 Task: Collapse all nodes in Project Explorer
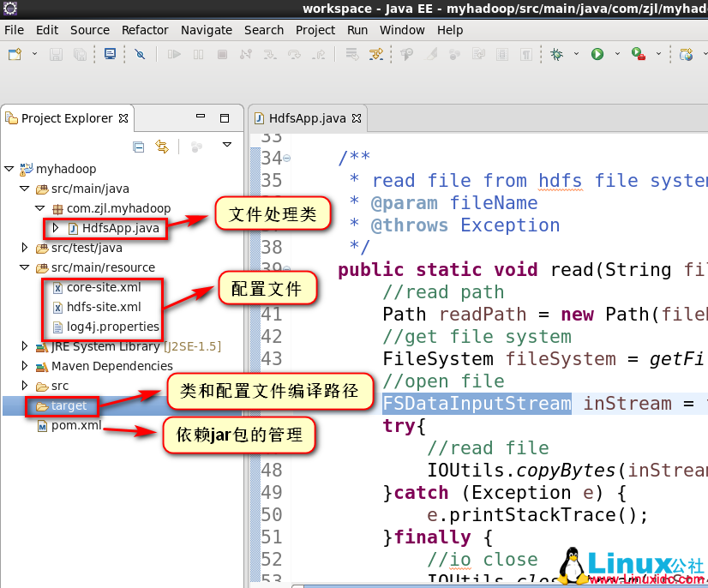click(x=138, y=146)
